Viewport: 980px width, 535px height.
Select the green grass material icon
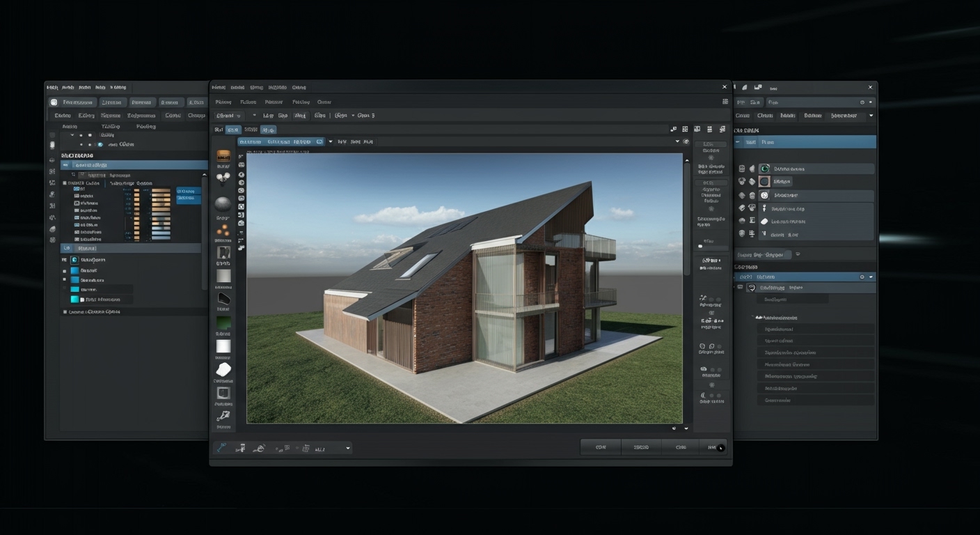click(x=223, y=322)
